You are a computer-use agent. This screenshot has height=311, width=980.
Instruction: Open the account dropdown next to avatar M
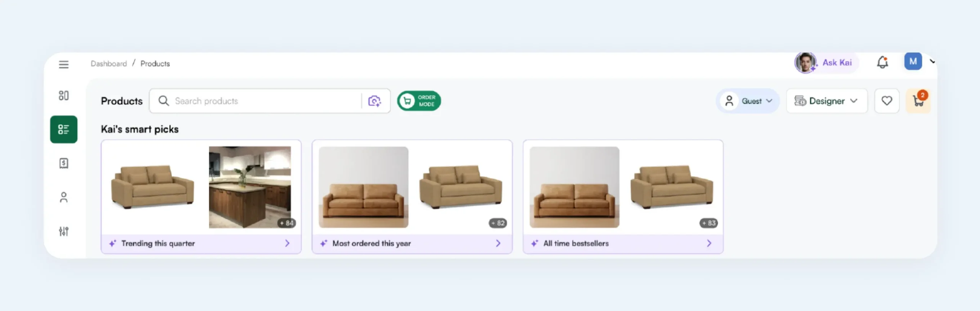[x=932, y=61]
